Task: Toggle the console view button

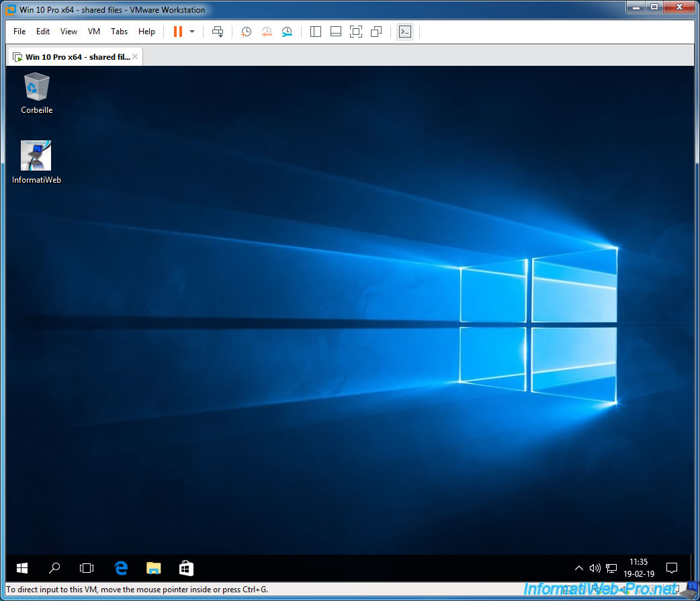Action: click(405, 32)
